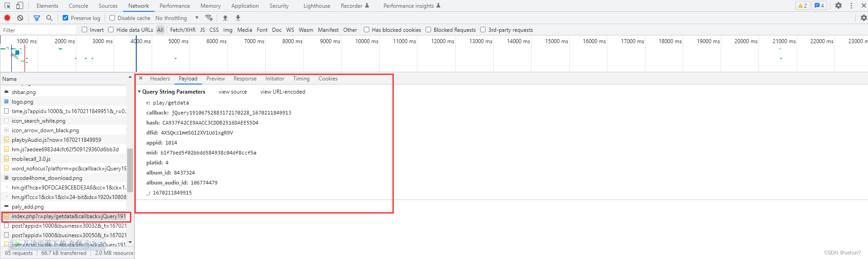Check Hide data URLs checkbox
This screenshot has width=868, height=259.
(x=111, y=30)
